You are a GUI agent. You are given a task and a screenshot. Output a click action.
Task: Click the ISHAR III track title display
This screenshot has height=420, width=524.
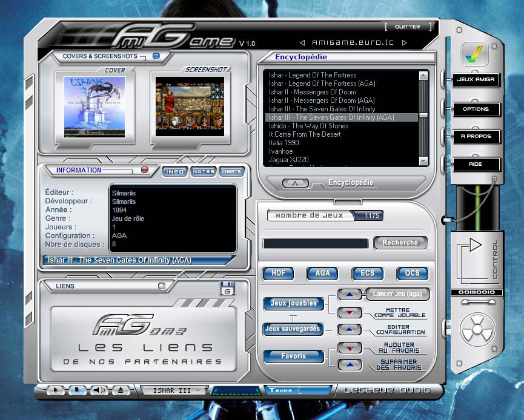[174, 390]
